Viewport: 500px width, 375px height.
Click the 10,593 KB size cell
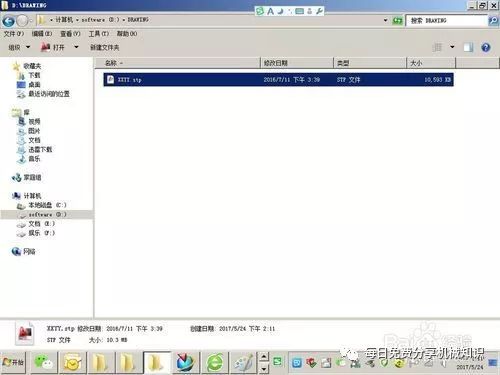tap(437, 80)
